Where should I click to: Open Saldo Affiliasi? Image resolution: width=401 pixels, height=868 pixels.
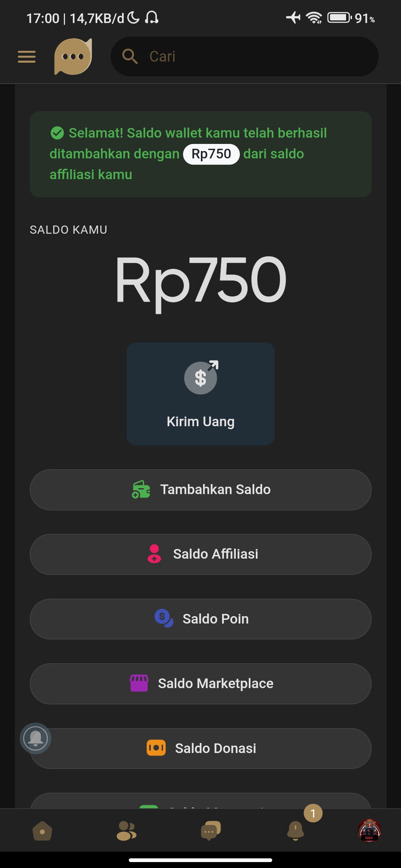click(x=200, y=554)
